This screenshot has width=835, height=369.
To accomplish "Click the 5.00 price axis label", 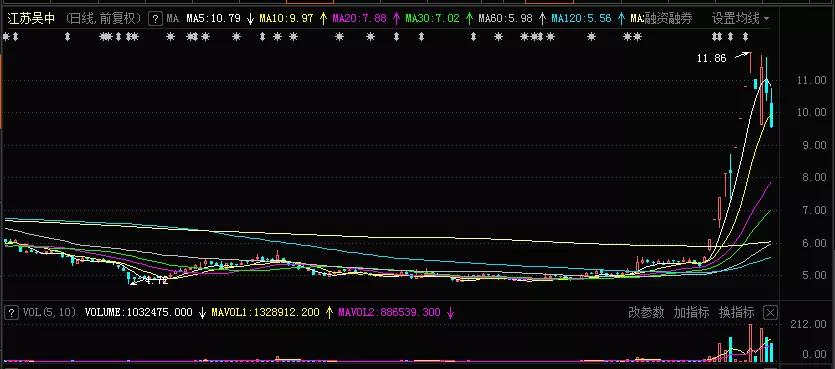I will pyautogui.click(x=814, y=276).
